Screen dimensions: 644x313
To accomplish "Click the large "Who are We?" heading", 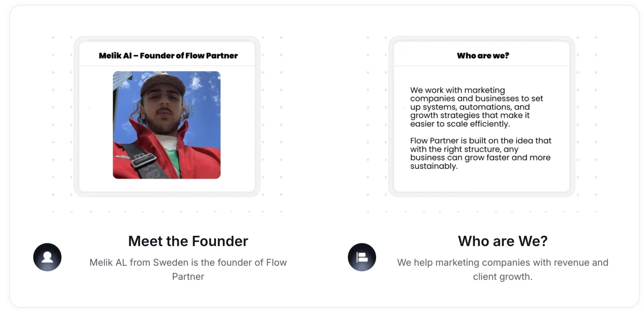I will coord(502,241).
